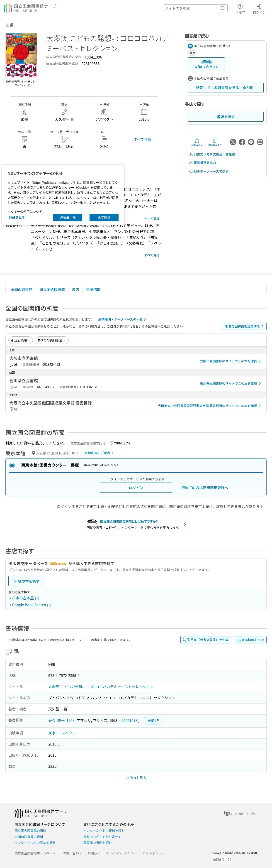Screen dimensions: 272x868
Task: Click the NDC classification icon
Action: (104, 139)
